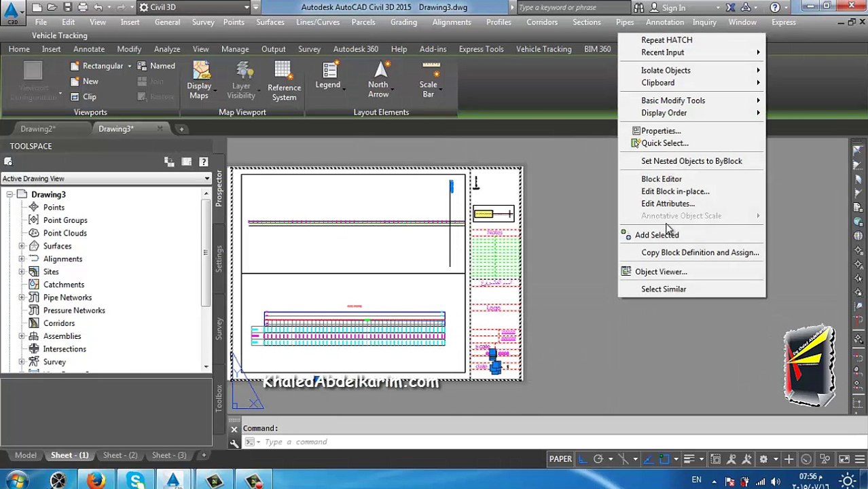Screen dimensions: 868x489
Task: Switch to the Sheet - (2) layout tab
Action: point(120,455)
